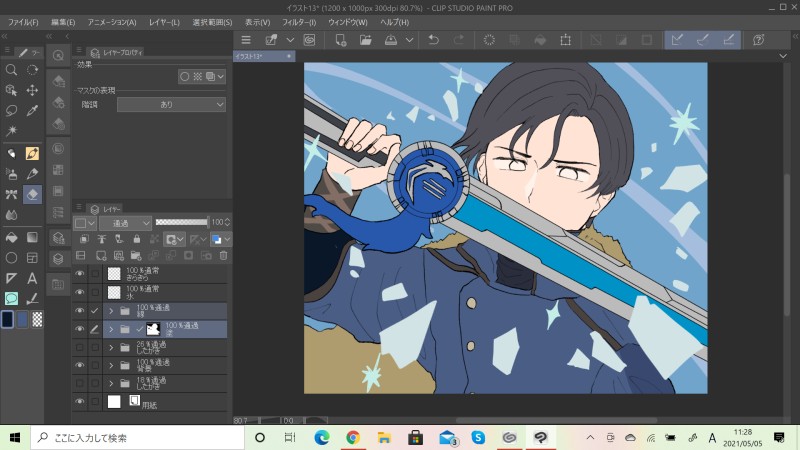Hide the 氷 layer with eye icon
Image resolution: width=800 pixels, height=450 pixels.
click(x=80, y=292)
